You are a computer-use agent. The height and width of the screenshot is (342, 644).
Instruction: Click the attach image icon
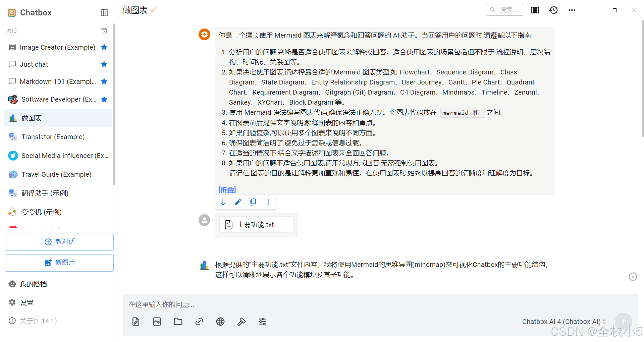point(157,322)
